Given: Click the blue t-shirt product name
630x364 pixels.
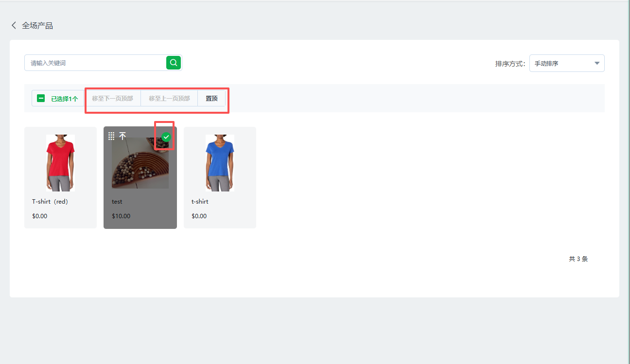Looking at the screenshot, I should [x=200, y=202].
